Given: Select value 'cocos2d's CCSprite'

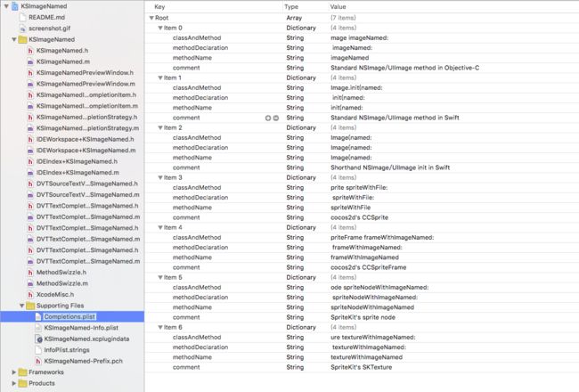Looking at the screenshot, I should coord(359,217).
